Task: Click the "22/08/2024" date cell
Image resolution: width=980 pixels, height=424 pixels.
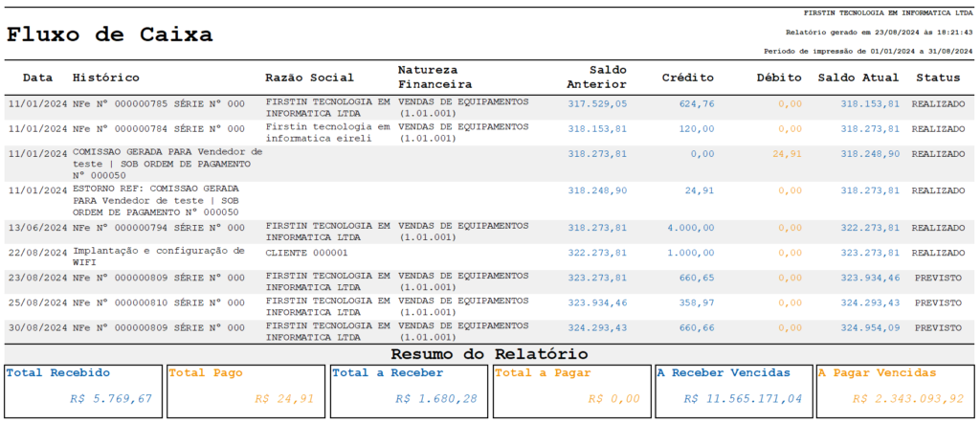Action: coord(37,254)
